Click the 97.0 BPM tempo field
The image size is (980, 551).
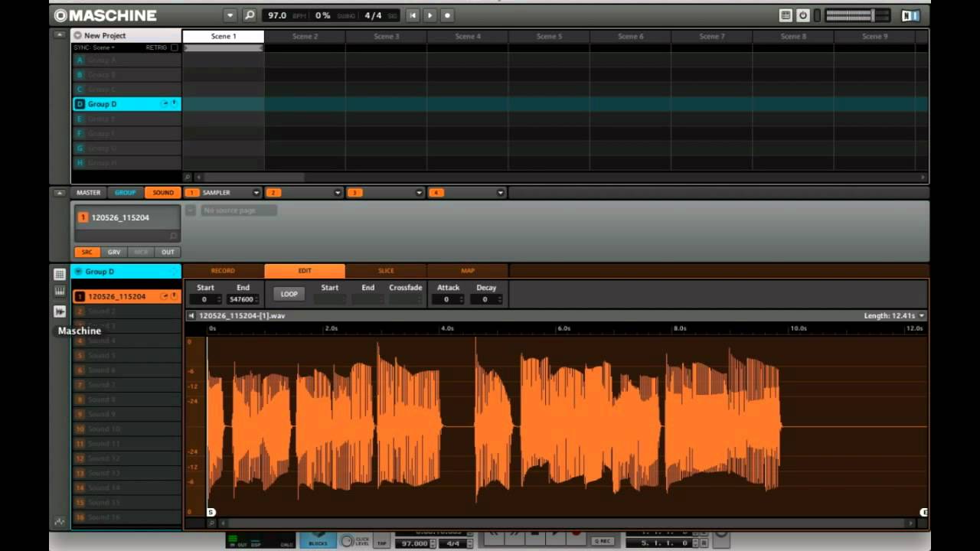(x=276, y=15)
